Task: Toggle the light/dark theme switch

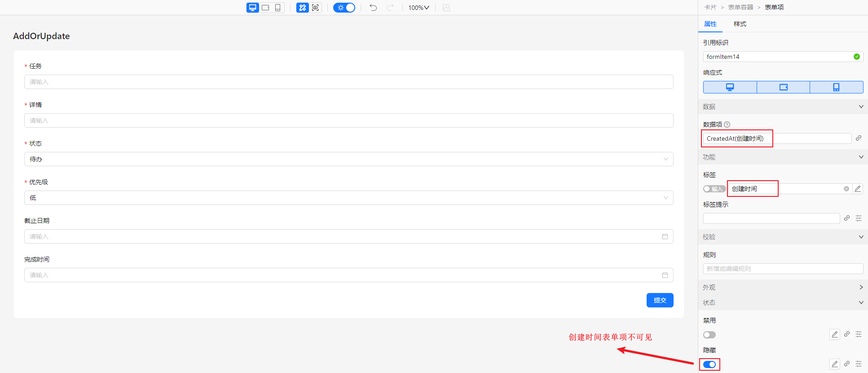Action: (344, 8)
